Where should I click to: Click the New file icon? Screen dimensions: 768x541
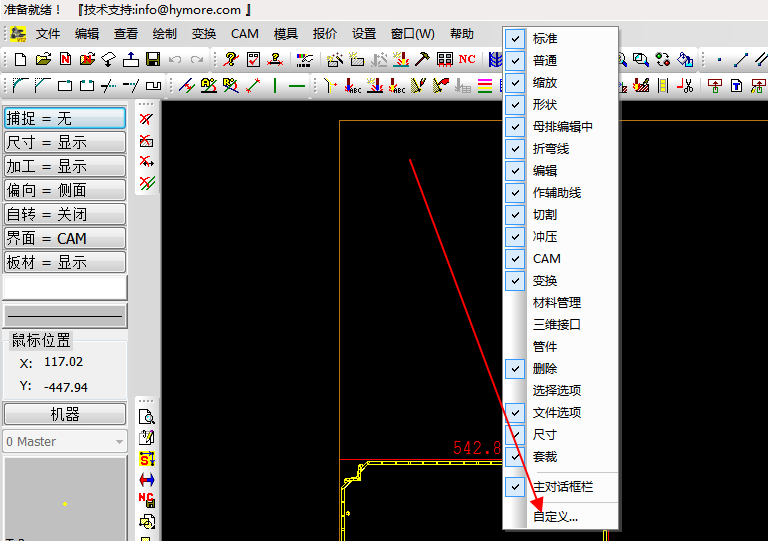pyautogui.click(x=21, y=60)
